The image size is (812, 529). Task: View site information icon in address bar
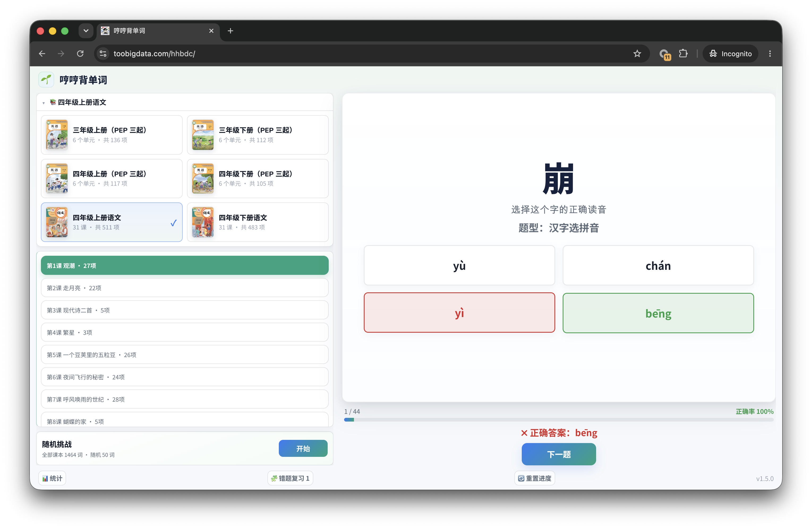point(103,54)
